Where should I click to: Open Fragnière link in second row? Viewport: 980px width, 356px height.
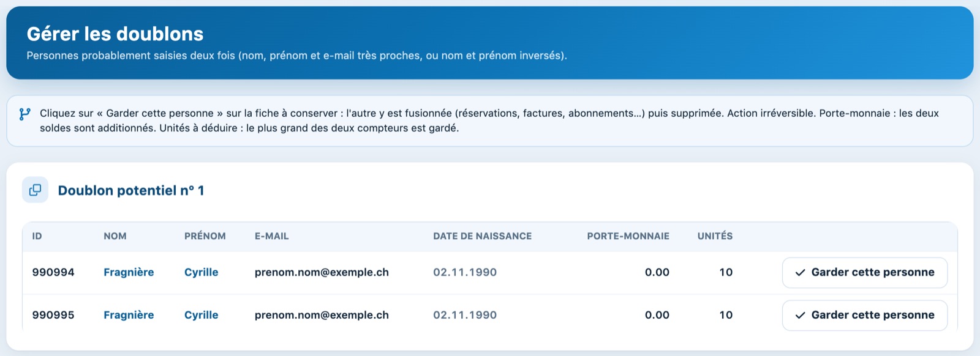click(x=129, y=315)
